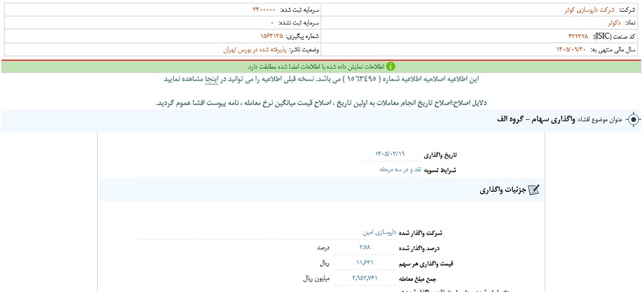
Task: Click tracking number ۱۵۶۴۱۳۵
Action: tap(271, 36)
